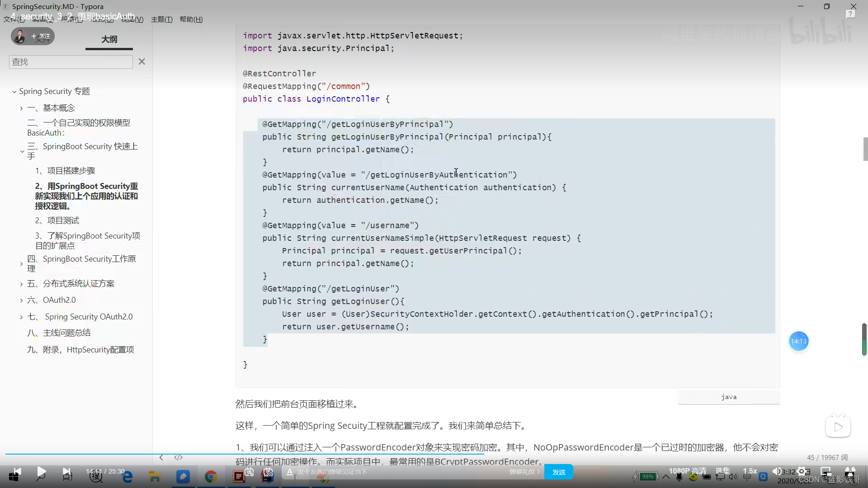Open player settings gear
Viewport: 868px width, 488px height.
[x=802, y=471]
